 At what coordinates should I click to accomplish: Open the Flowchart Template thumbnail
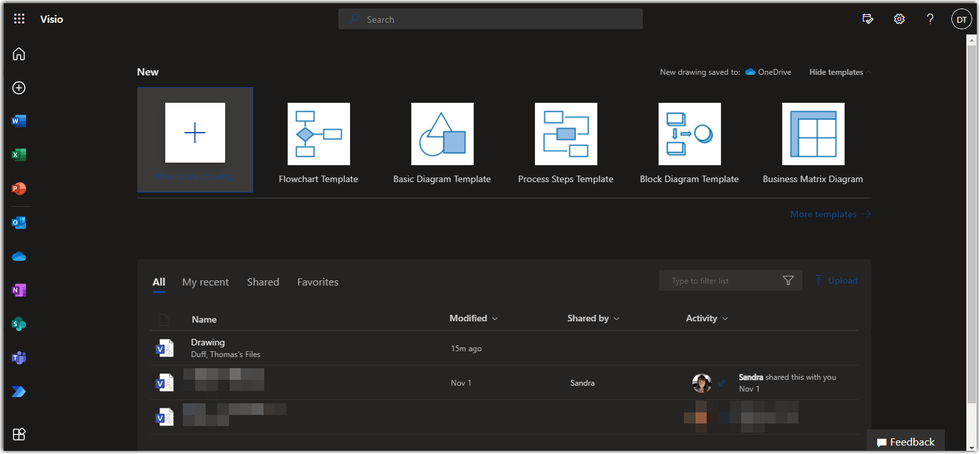tap(318, 134)
